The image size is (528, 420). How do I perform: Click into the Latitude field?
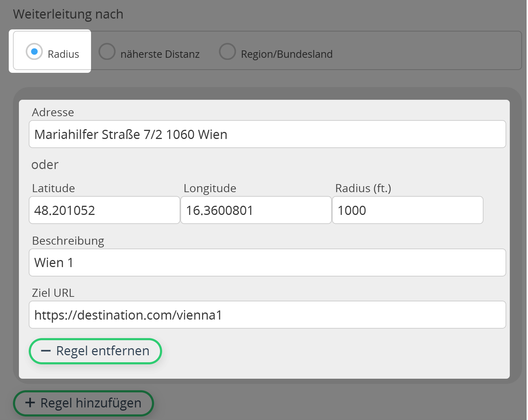tap(104, 210)
